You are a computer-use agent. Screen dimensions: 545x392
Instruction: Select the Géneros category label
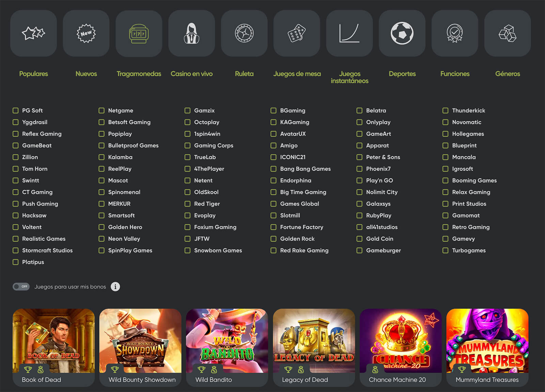tap(508, 74)
